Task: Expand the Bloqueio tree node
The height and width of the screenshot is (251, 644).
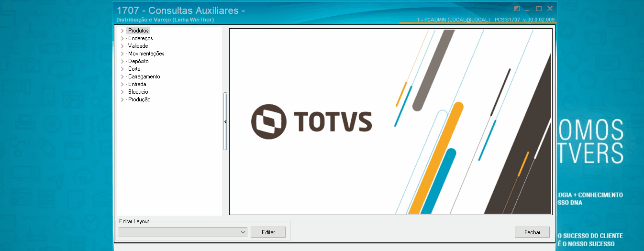Action: point(122,92)
